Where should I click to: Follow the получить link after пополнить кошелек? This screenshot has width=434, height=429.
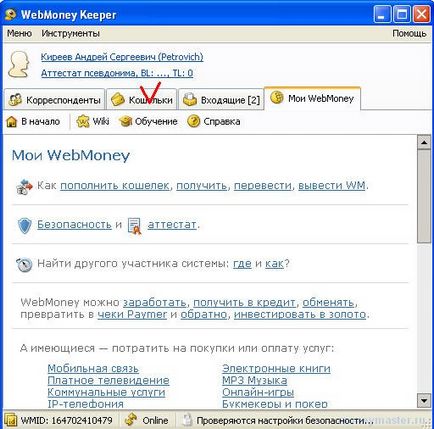(201, 185)
